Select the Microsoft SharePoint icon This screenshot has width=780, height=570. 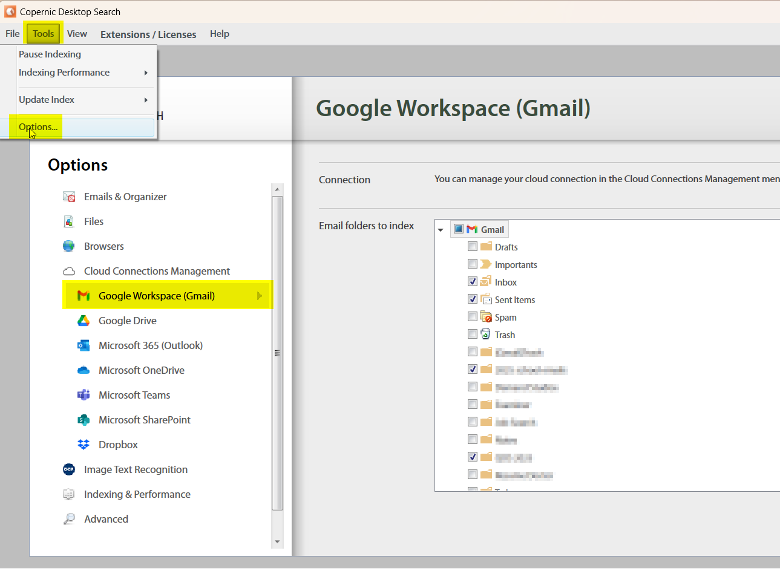[x=84, y=420]
